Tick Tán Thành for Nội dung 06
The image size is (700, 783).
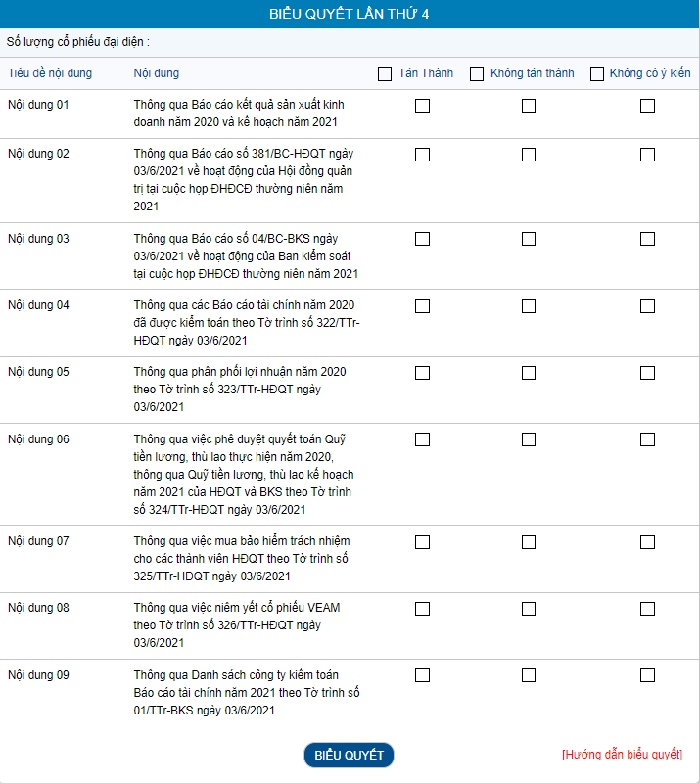pyautogui.click(x=422, y=439)
